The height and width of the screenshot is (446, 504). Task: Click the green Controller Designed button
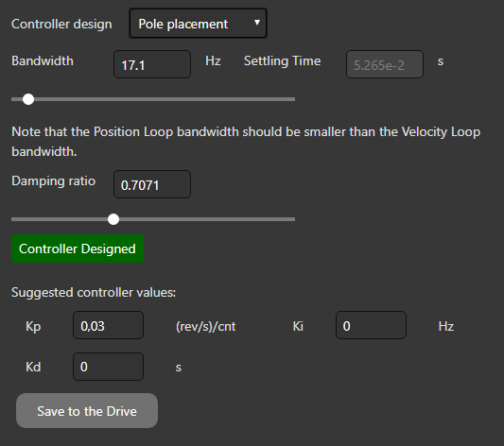(78, 249)
